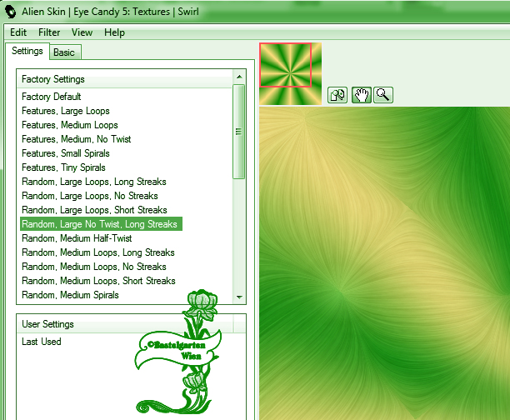Screen dimensions: 510x420
Task: Open the Filter menu
Action: click(49, 32)
